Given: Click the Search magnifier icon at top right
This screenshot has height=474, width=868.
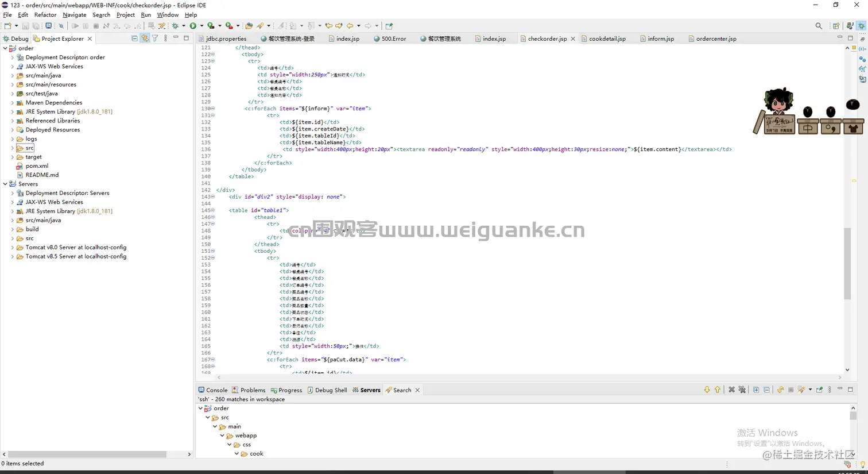Looking at the screenshot, I should point(819,26).
